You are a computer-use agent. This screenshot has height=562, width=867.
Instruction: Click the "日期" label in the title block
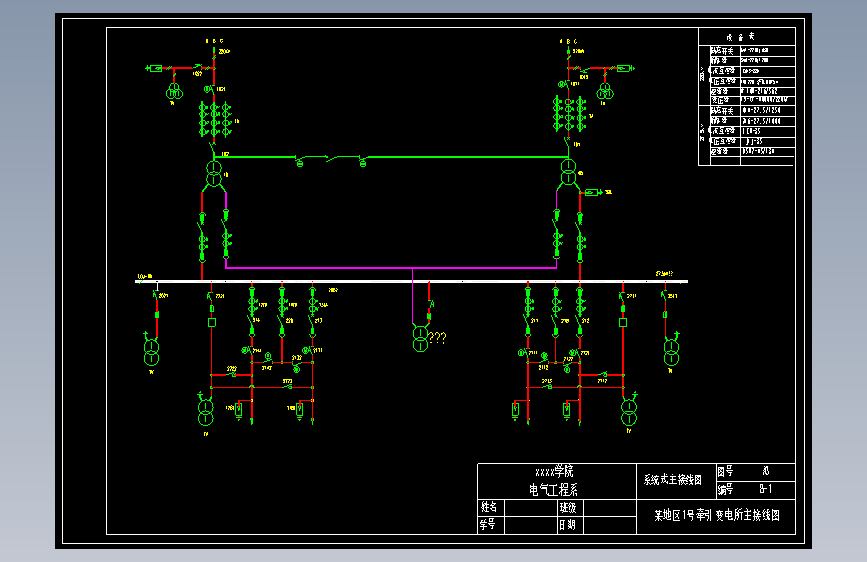pos(567,525)
